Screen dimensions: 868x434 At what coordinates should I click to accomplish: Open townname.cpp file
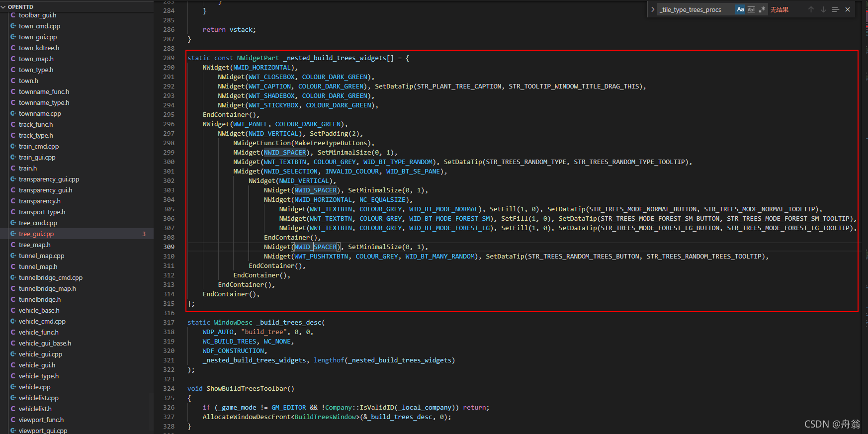click(77, 113)
